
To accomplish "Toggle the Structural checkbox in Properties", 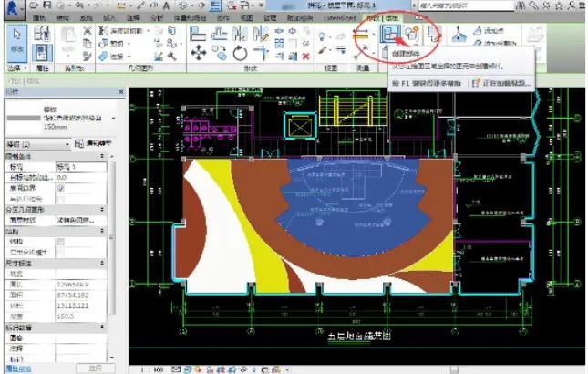I will point(61,242).
